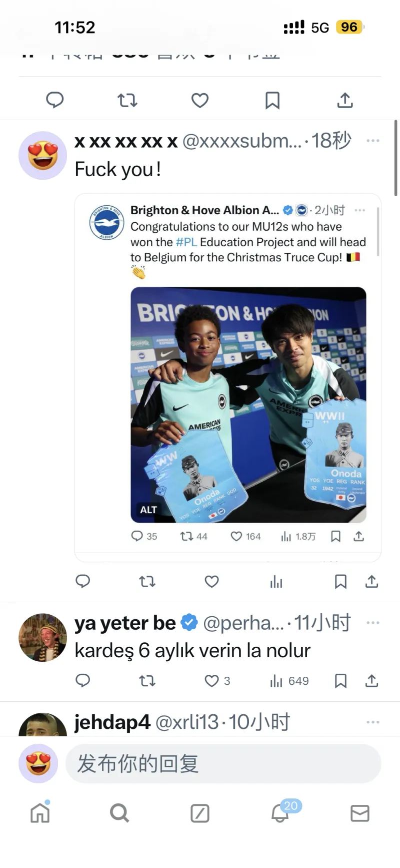View analytics of ya yeter be's reply
The height and width of the screenshot is (868, 400).
coord(276,681)
